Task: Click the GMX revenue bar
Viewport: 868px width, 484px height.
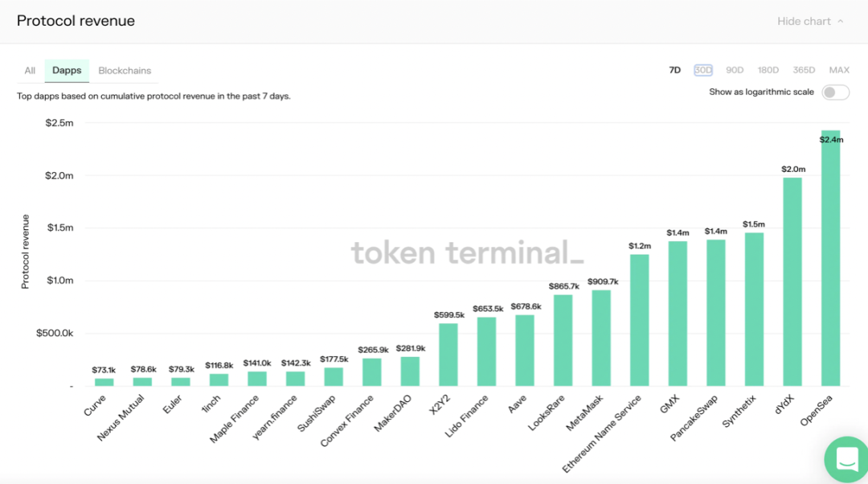Action: (678, 314)
